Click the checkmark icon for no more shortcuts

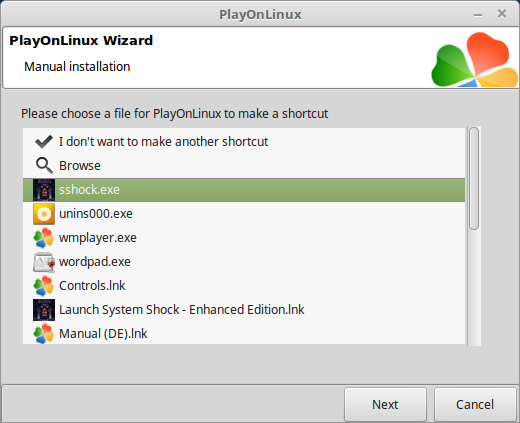(44, 142)
